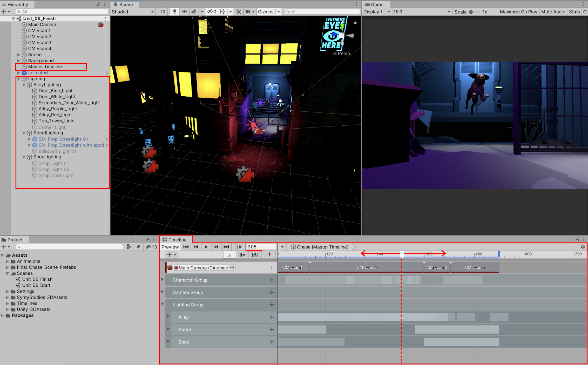Click the Timeline play button
The height and width of the screenshot is (365, 588).
pos(206,247)
